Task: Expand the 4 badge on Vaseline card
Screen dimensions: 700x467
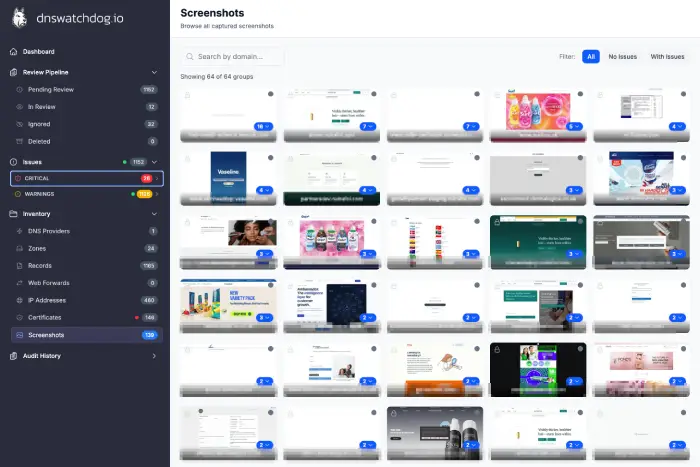Action: pyautogui.click(x=265, y=190)
